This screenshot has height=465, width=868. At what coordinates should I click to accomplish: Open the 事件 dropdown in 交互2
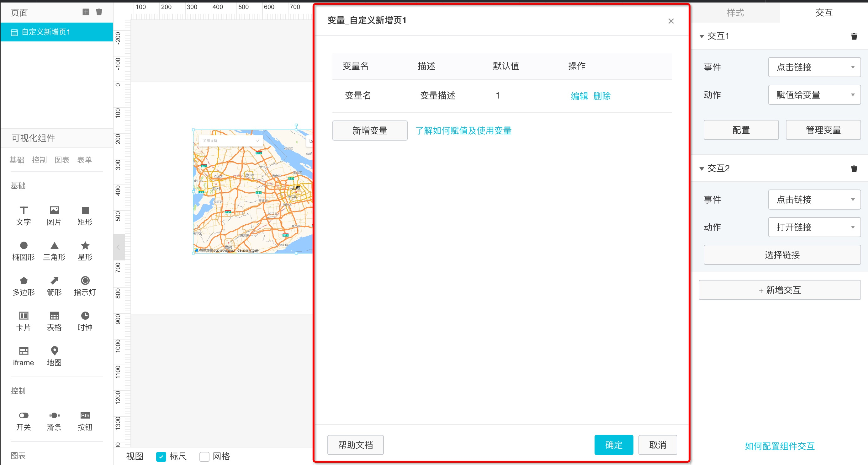(x=814, y=199)
